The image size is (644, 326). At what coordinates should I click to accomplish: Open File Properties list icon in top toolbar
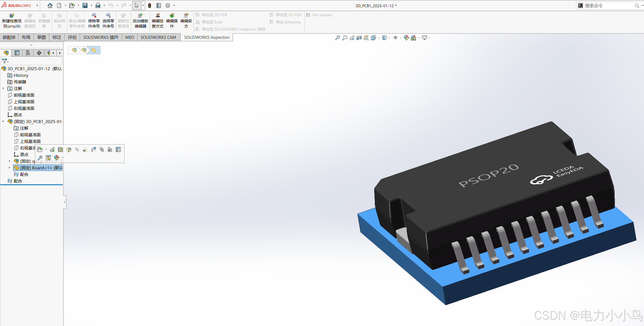tap(159, 6)
